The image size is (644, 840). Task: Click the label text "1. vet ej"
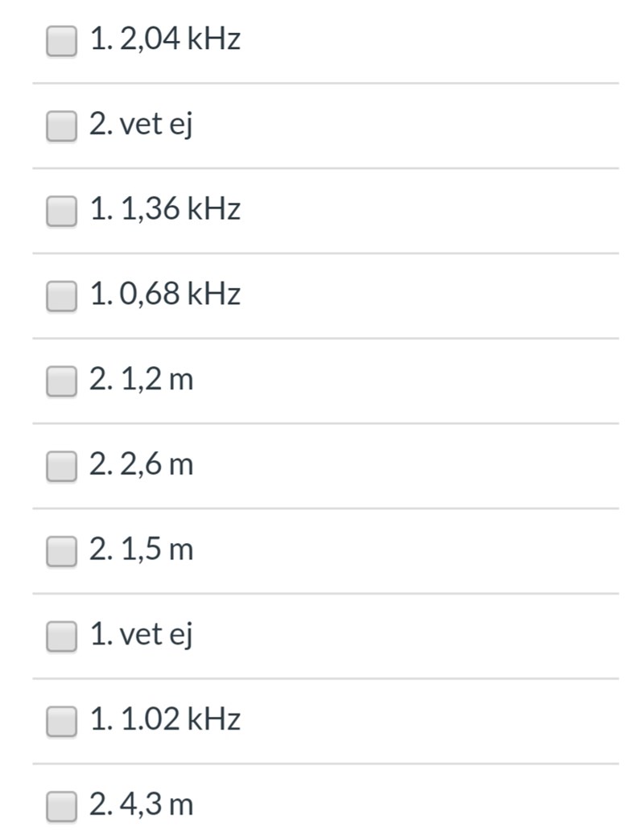point(141,636)
